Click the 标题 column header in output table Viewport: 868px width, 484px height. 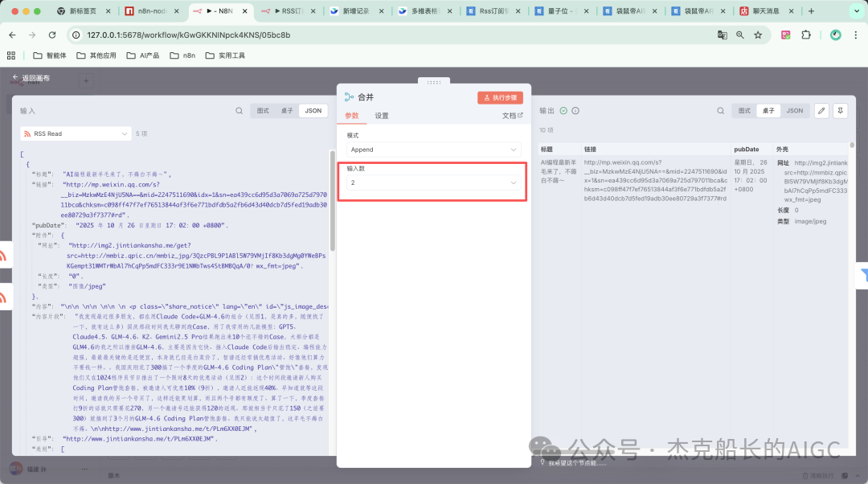click(x=547, y=150)
